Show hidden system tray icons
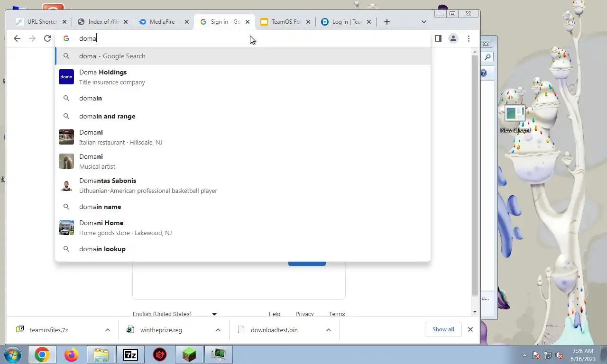This screenshot has height=364, width=607. [x=524, y=355]
